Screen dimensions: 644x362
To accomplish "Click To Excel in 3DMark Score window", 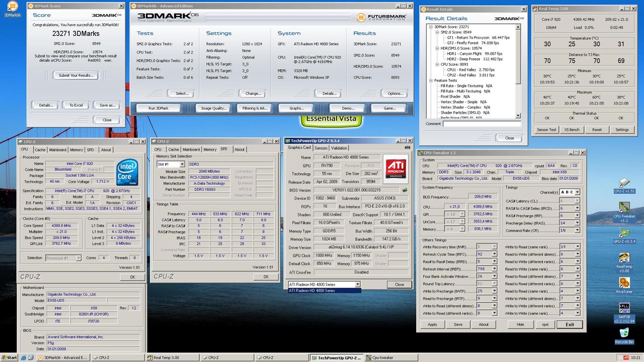I will point(76,105).
